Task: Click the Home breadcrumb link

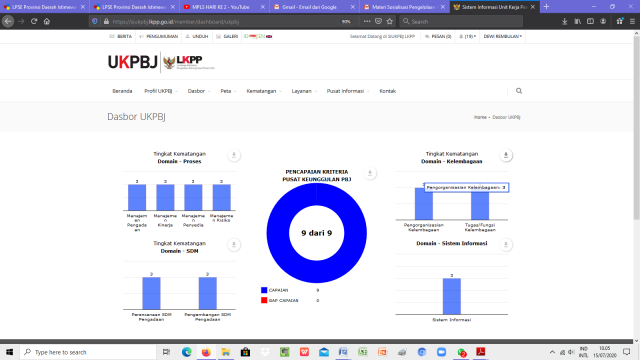Action: click(x=480, y=117)
